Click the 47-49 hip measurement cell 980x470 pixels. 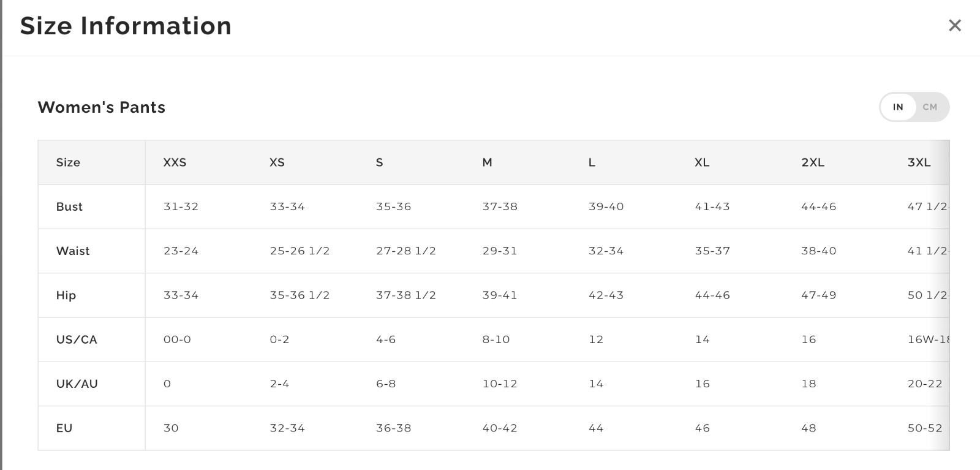click(818, 295)
